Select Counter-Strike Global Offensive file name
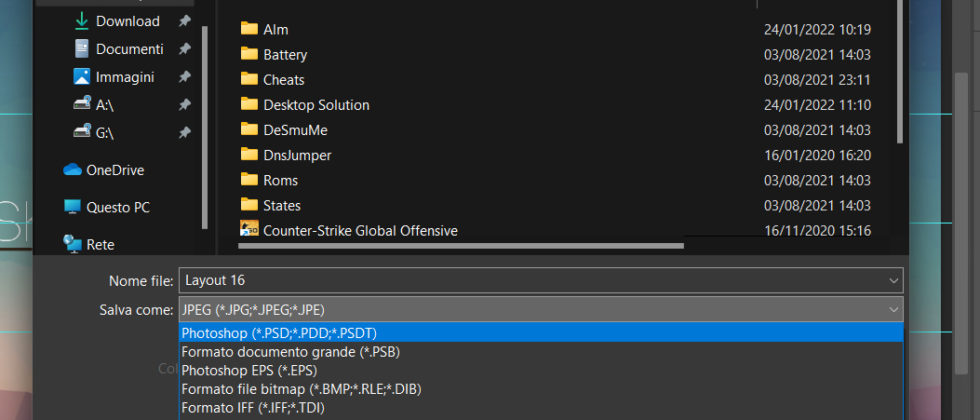 pos(361,231)
